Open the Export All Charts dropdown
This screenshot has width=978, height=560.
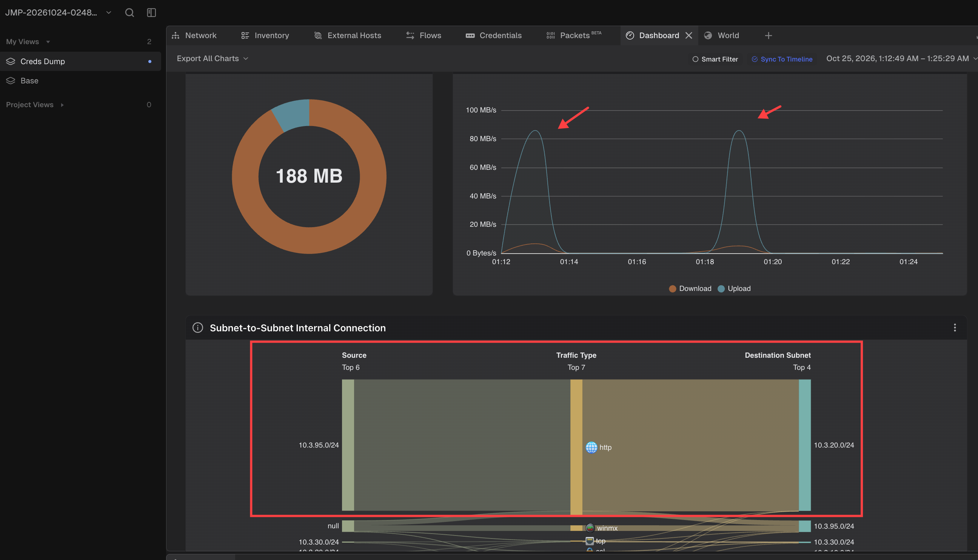[x=213, y=58]
